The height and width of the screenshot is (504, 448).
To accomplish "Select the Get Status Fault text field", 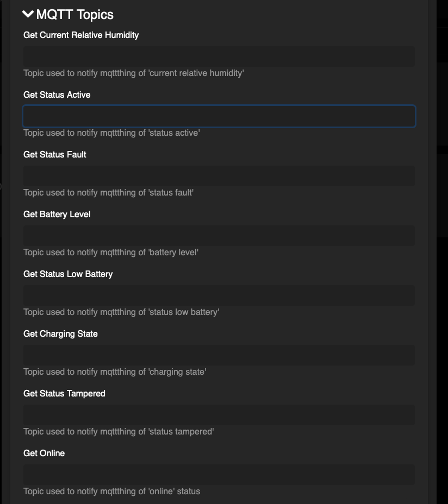I will [x=219, y=176].
